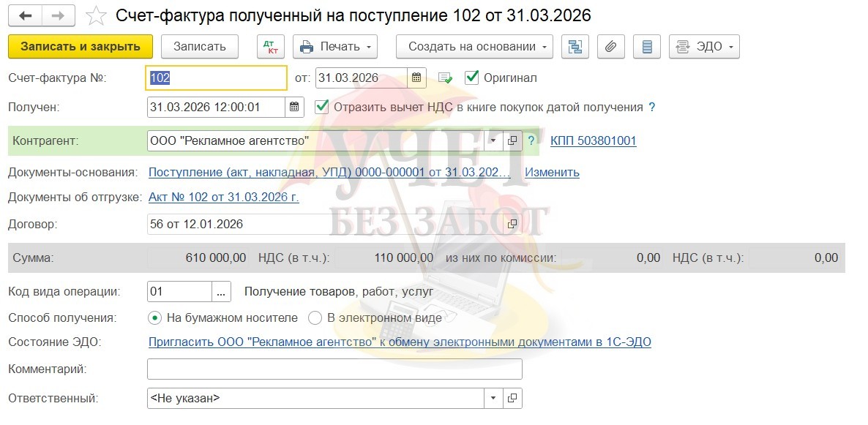Add document to favorites with star icon
The image size is (868, 425).
click(x=97, y=16)
